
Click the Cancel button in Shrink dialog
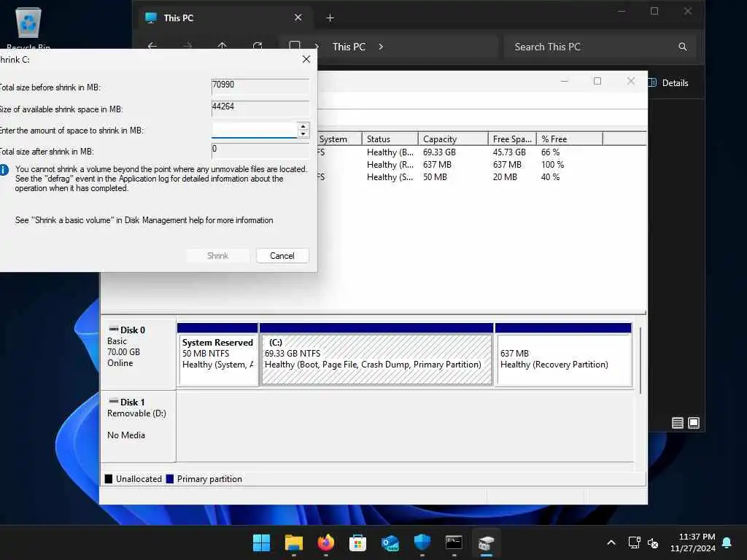[282, 256]
